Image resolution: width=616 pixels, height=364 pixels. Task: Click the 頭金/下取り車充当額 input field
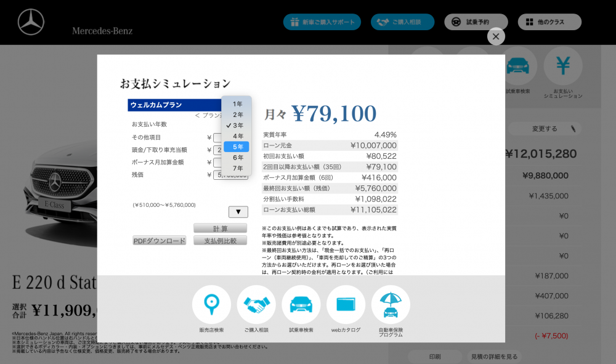[217, 150]
